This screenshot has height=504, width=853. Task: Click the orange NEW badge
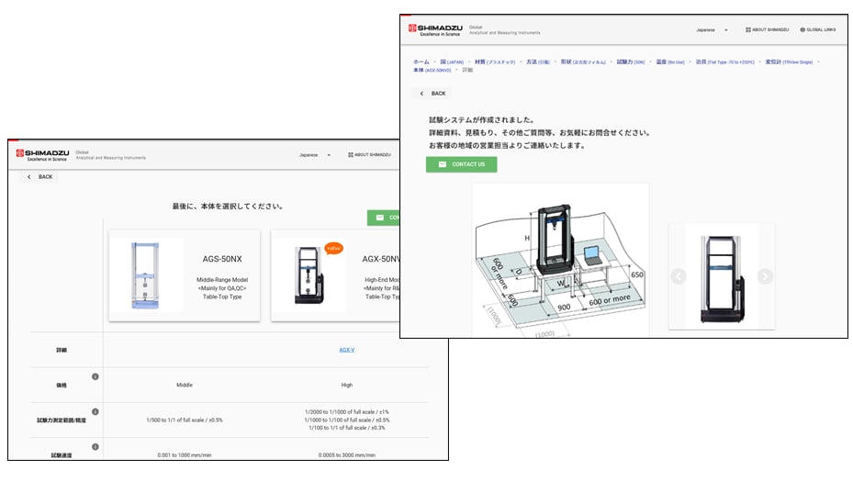333,249
